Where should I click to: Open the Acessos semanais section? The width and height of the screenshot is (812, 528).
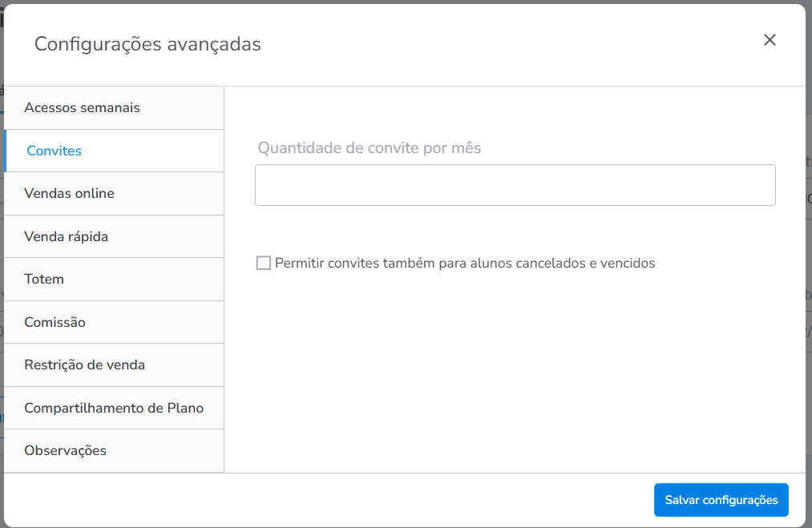click(x=82, y=107)
